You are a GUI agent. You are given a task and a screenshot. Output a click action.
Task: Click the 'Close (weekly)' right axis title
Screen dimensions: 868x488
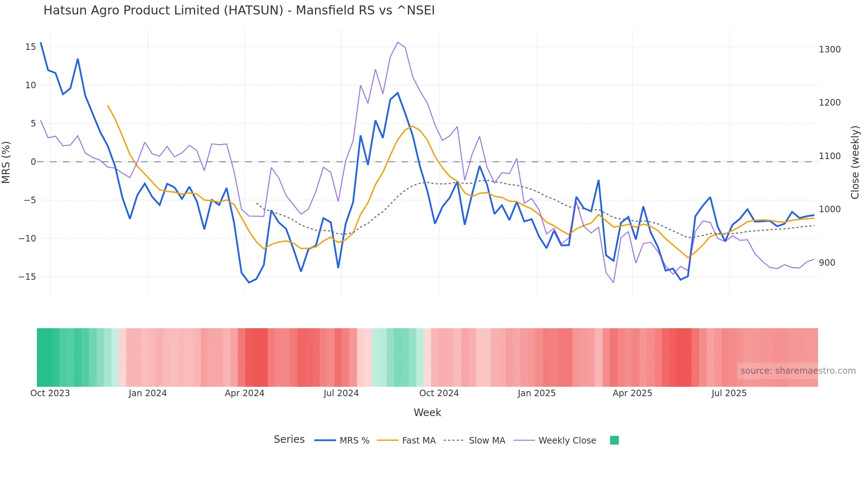(855, 162)
